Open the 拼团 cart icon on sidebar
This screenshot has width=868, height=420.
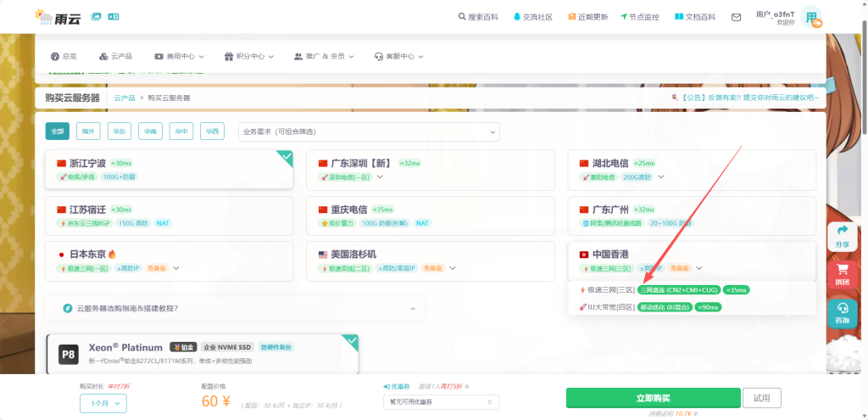click(842, 274)
